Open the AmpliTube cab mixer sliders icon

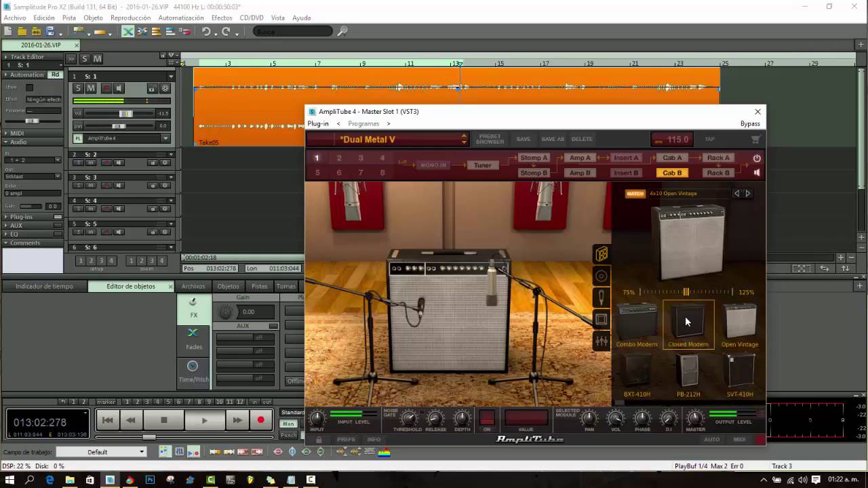pos(601,341)
